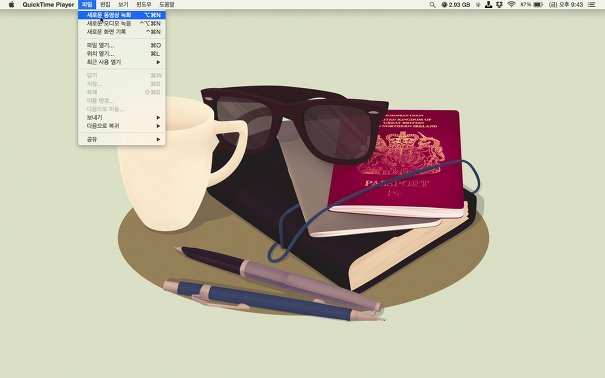The height and width of the screenshot is (378, 605).
Task: Open the 윈도우 menu
Action: point(144,5)
